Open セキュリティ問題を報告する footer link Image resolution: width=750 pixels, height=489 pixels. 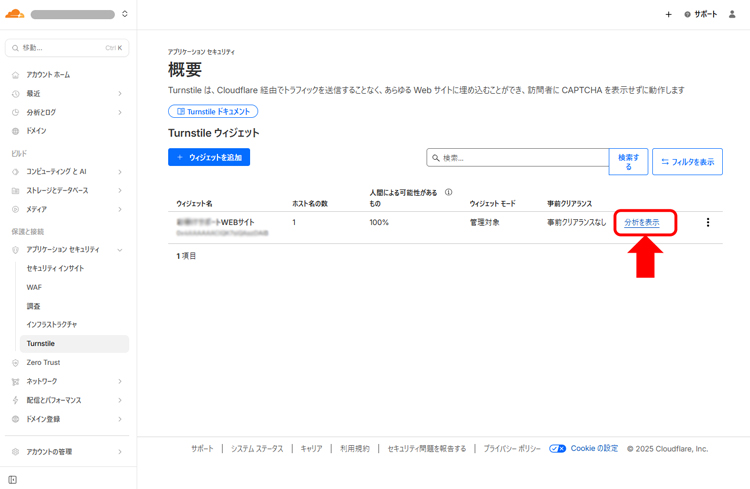(x=427, y=448)
